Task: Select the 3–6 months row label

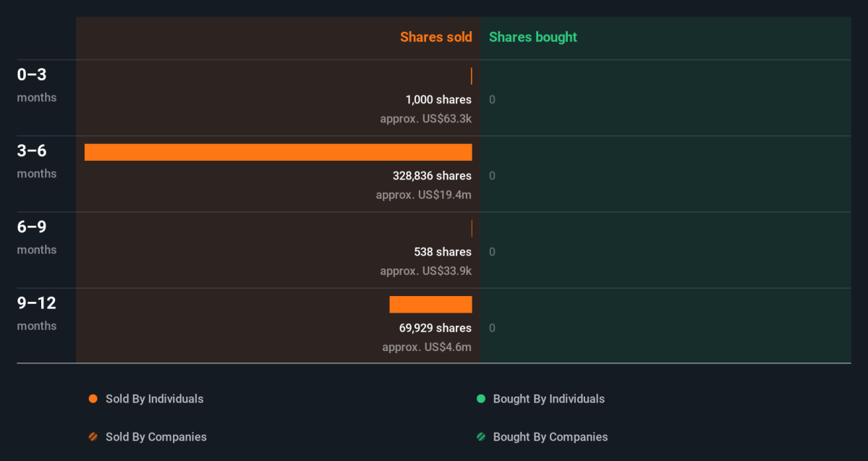Action: pyautogui.click(x=36, y=160)
